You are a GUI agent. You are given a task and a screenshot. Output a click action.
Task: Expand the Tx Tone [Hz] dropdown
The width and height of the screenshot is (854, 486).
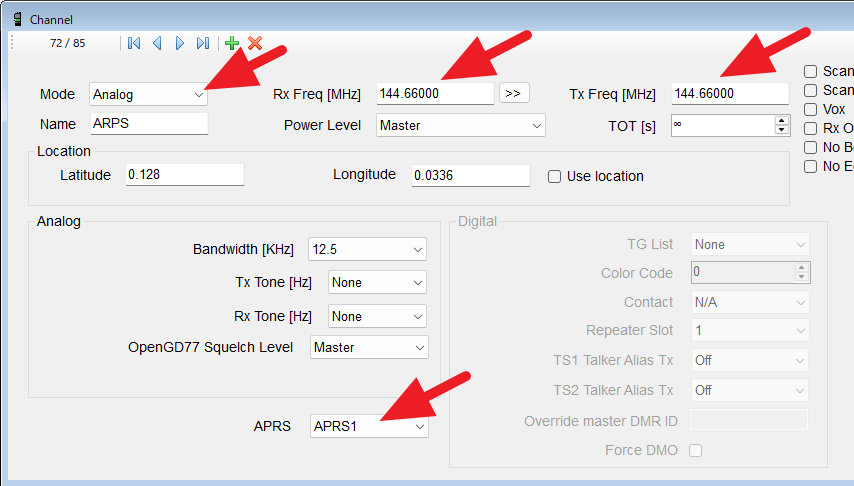click(377, 283)
